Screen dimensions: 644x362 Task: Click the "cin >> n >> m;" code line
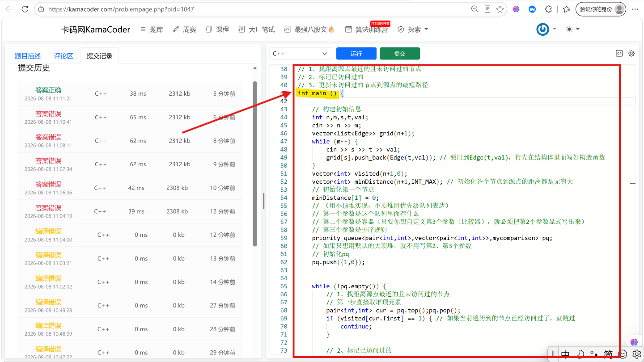click(x=336, y=126)
